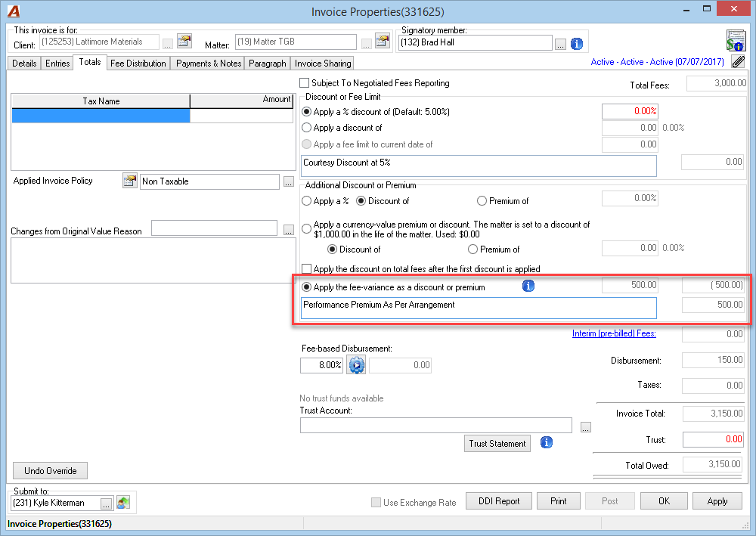Click info icon next to Signatory member

click(577, 44)
